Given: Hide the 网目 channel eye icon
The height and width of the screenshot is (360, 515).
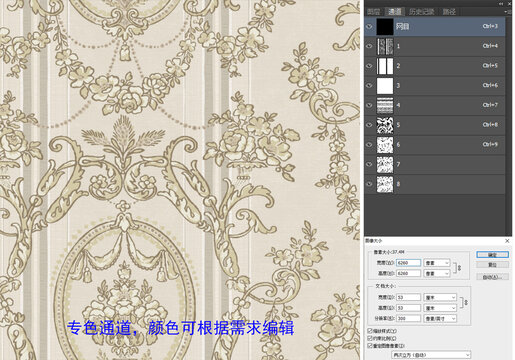Looking at the screenshot, I should coord(369,27).
